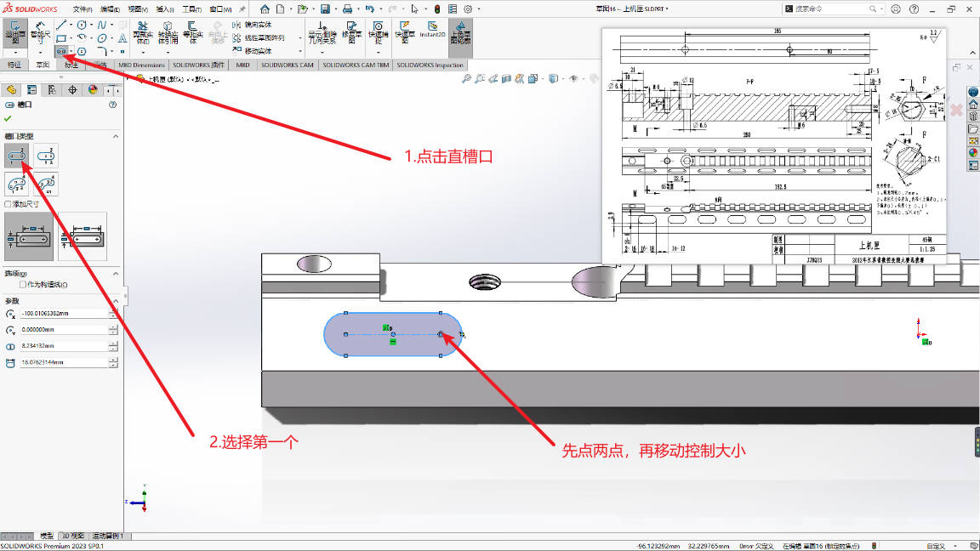
Task: Click the Repair Sketch tool
Action: point(352,32)
